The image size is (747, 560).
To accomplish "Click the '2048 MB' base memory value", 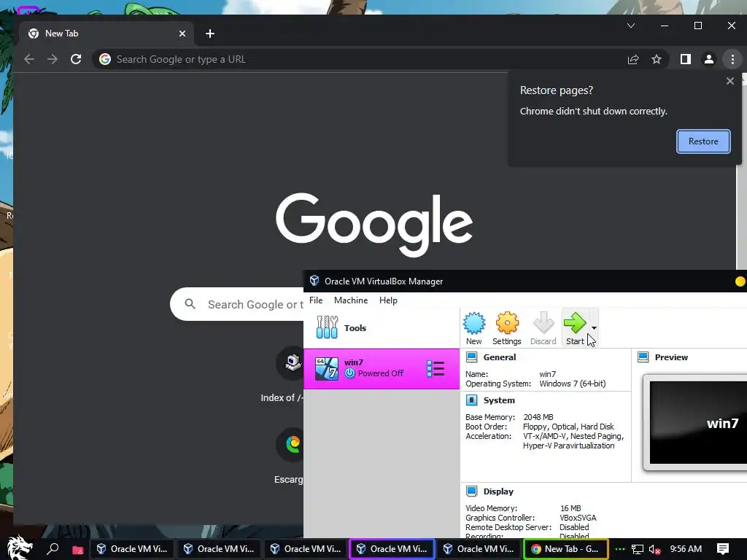I will tap(538, 417).
